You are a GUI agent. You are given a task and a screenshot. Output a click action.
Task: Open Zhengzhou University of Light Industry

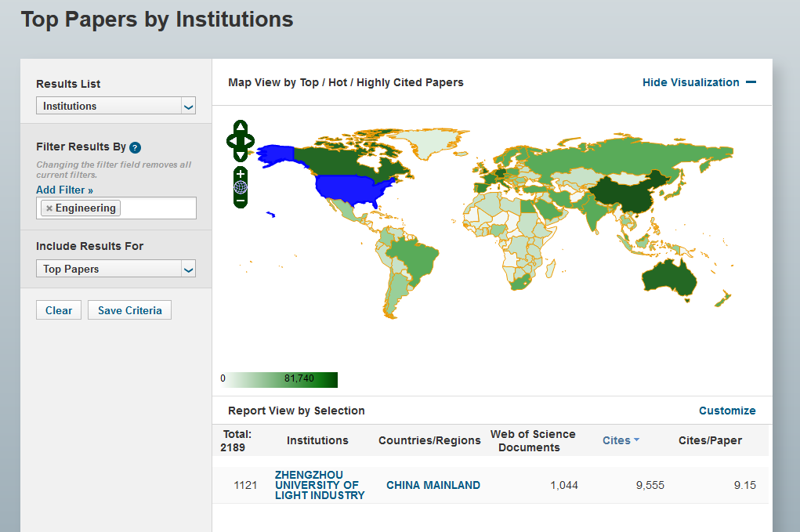coord(320,485)
